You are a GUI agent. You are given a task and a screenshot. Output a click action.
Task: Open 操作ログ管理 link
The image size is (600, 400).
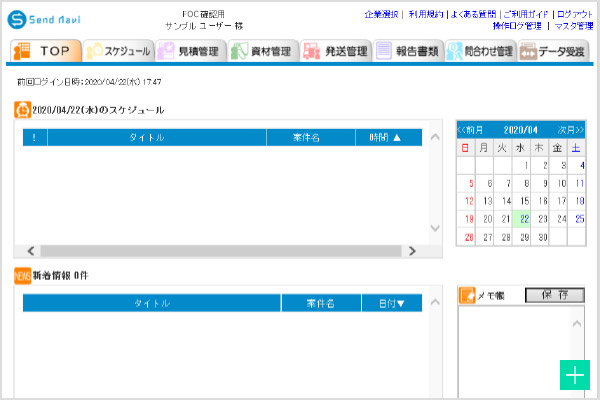click(517, 26)
